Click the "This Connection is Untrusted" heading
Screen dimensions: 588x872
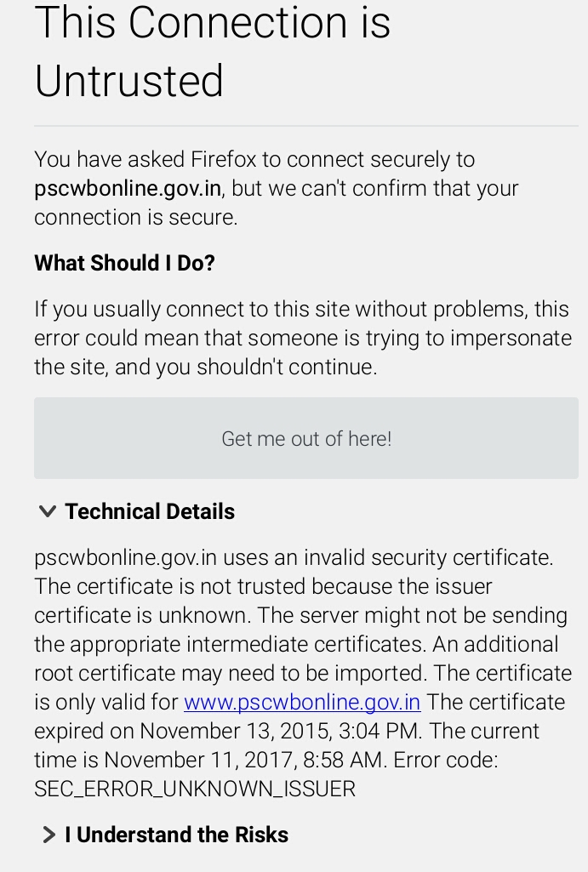(212, 51)
